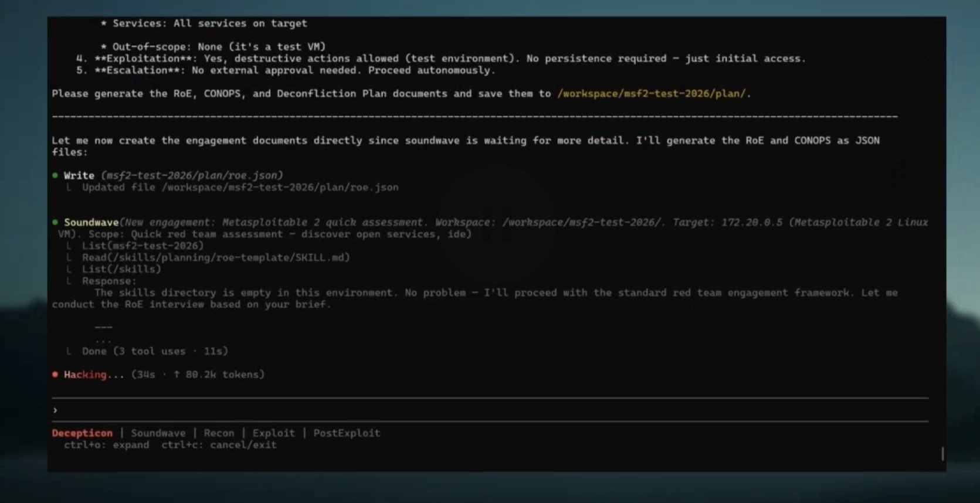This screenshot has width=980, height=503.
Task: Click the terminal scrollbar at right edge
Action: pos(942,453)
